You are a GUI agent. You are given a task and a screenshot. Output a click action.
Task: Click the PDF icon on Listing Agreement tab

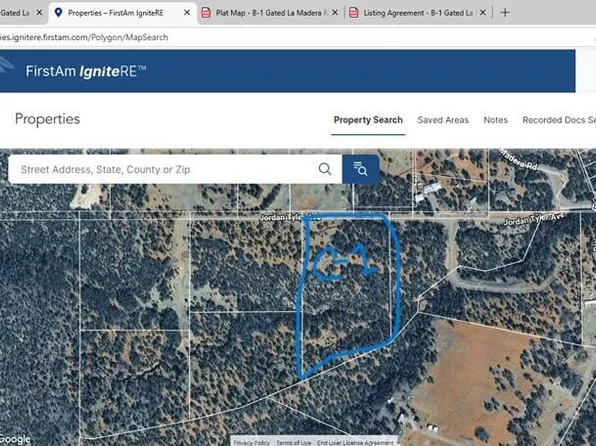(354, 13)
